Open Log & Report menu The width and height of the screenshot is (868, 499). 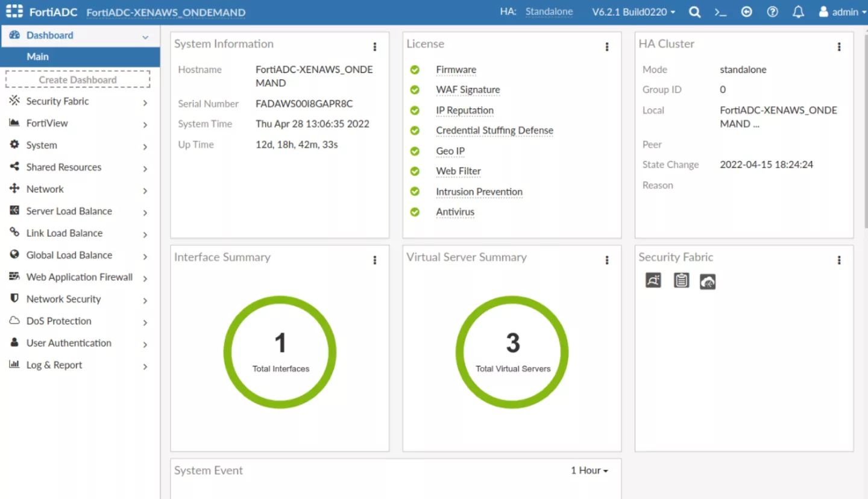tap(80, 365)
